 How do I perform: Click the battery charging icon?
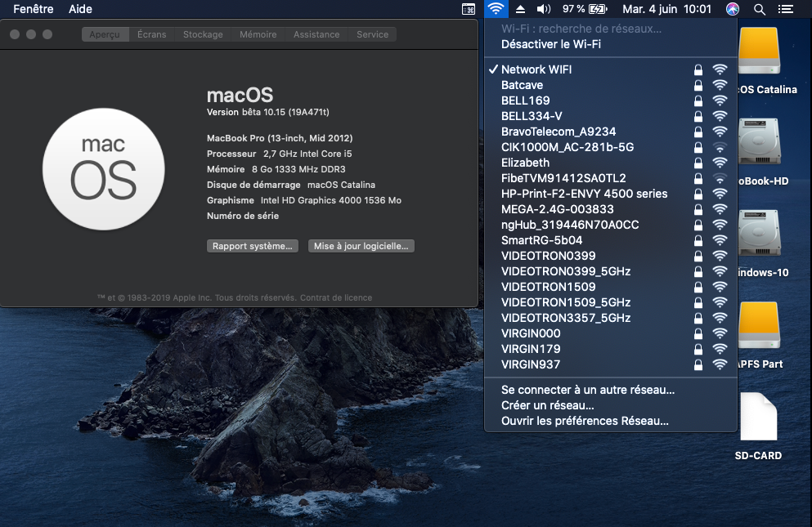pyautogui.click(x=598, y=9)
